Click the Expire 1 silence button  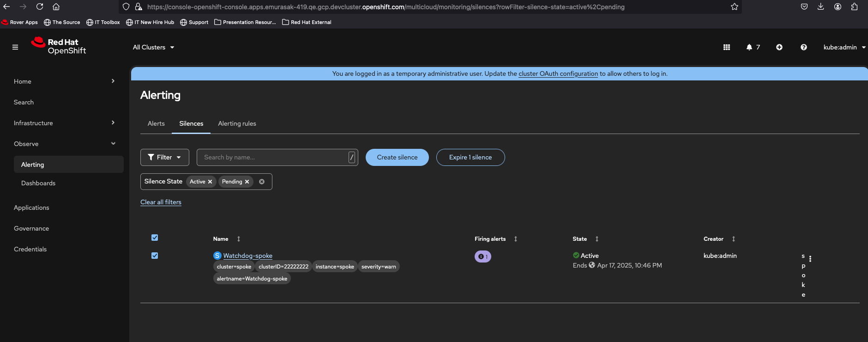click(470, 157)
